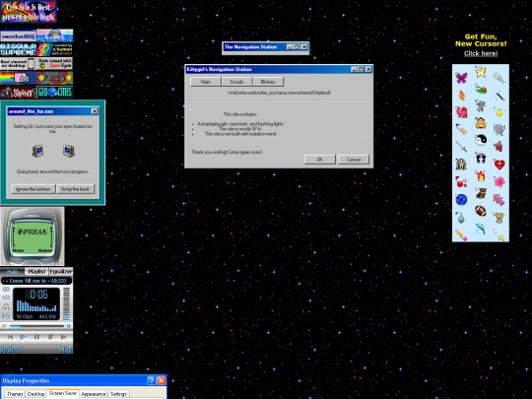Select the cherries cursor
Viewport: 532px width, 399px height.
coord(461,182)
